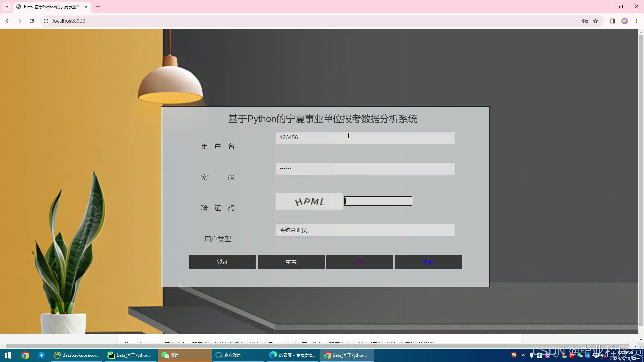Open the 用户类型 selector showing 系统管理员
Screen dimensions: 644x362
(x=365, y=230)
